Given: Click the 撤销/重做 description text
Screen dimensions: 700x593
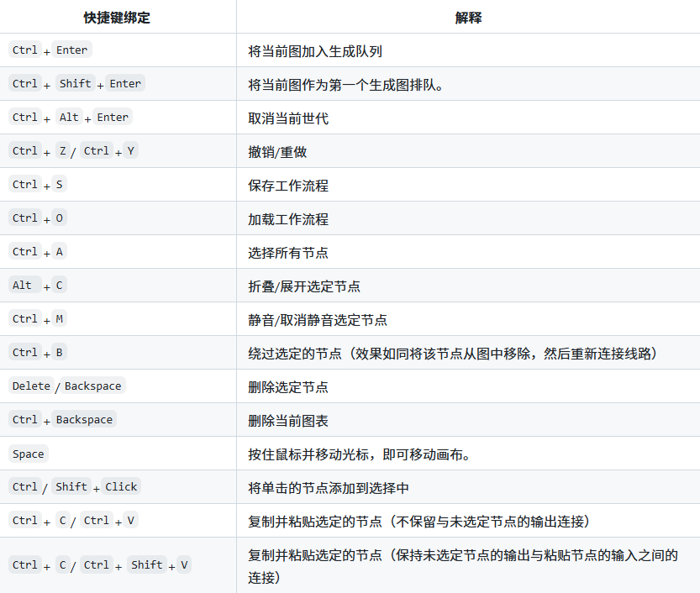Looking at the screenshot, I should point(277,152).
